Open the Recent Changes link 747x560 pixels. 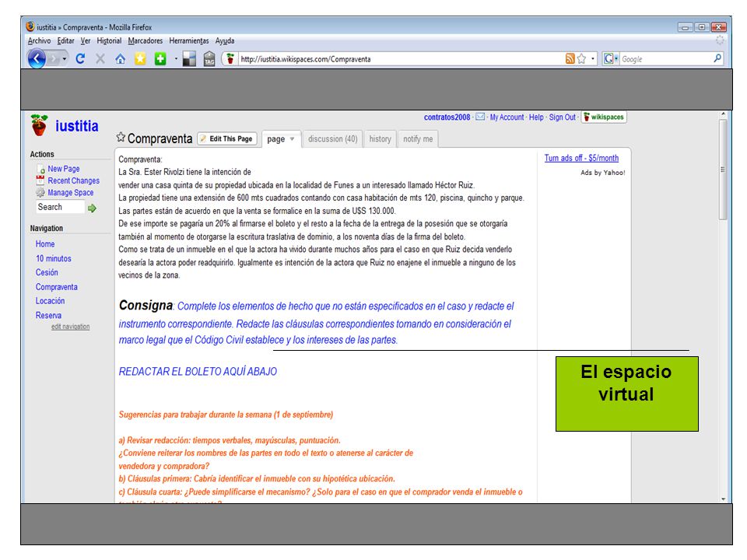coord(73,180)
